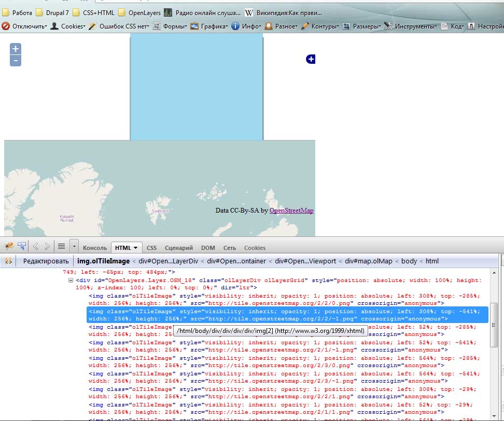This screenshot has width=504, height=421.
Task: Switch to the CSS tab in Firebug
Action: (x=151, y=248)
